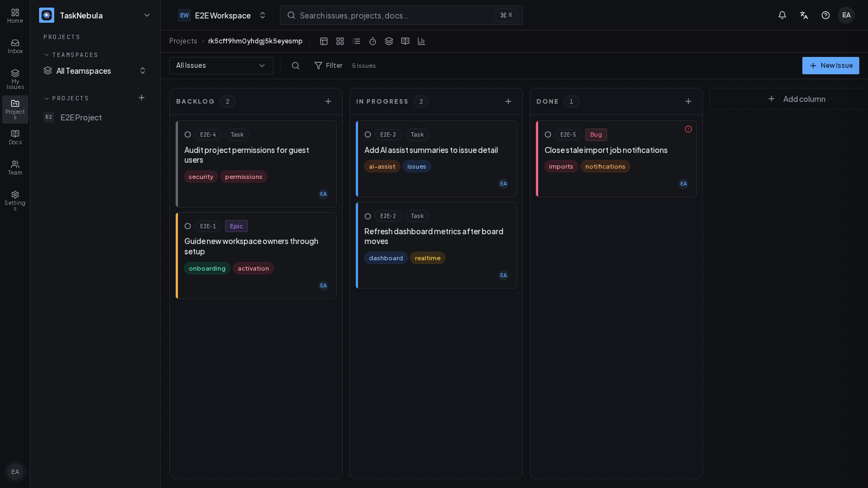
Task: Open the language translate icon
Action: (804, 15)
